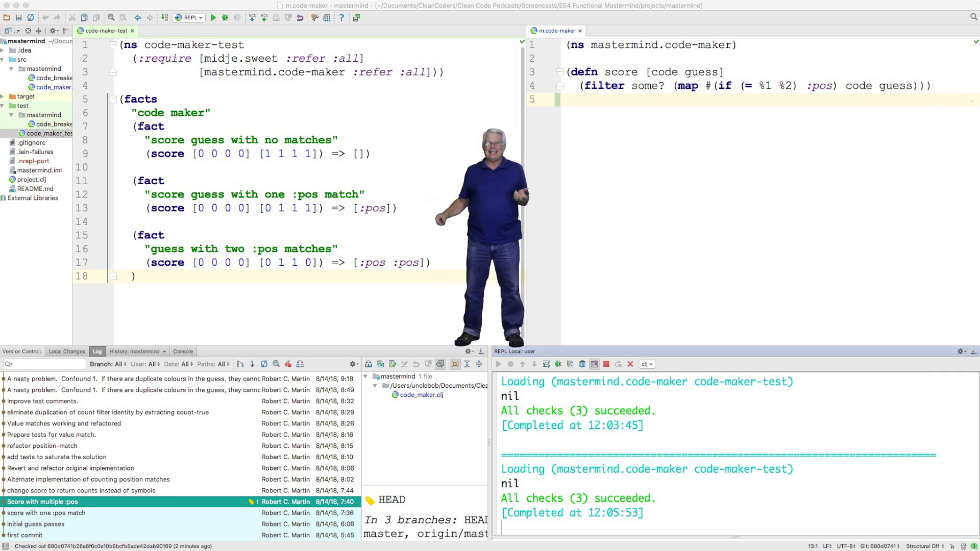Navigate back with the blue left arrow
Viewport: 980px width, 551px height.
click(138, 17)
